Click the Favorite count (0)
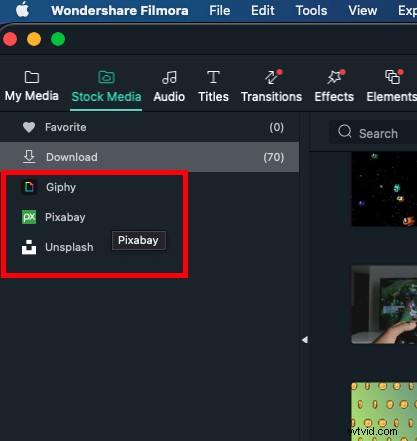This screenshot has height=441, width=417. coord(277,127)
